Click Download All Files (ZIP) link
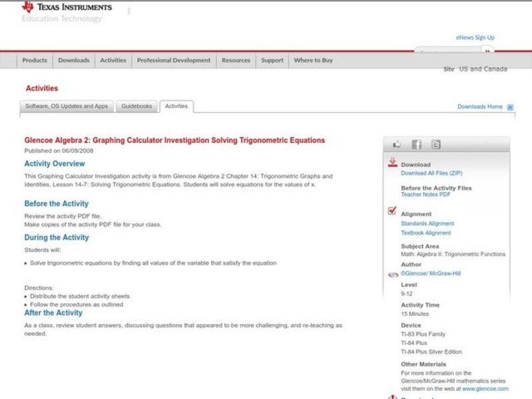532x399 pixels. [x=432, y=173]
